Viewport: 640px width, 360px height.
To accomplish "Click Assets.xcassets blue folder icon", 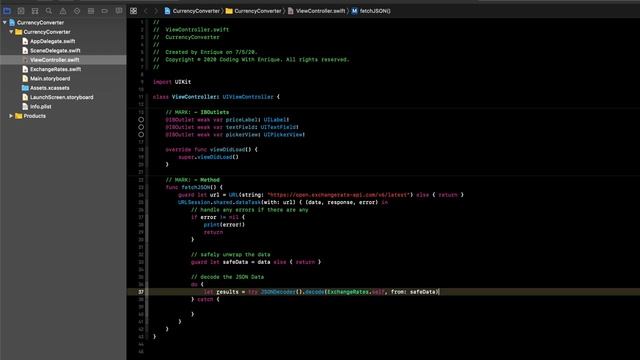I will point(25,88).
